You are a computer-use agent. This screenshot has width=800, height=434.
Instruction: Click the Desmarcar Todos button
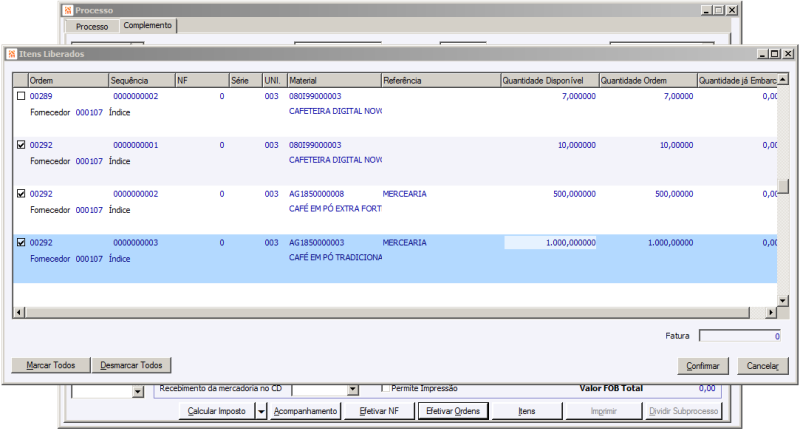tap(131, 365)
